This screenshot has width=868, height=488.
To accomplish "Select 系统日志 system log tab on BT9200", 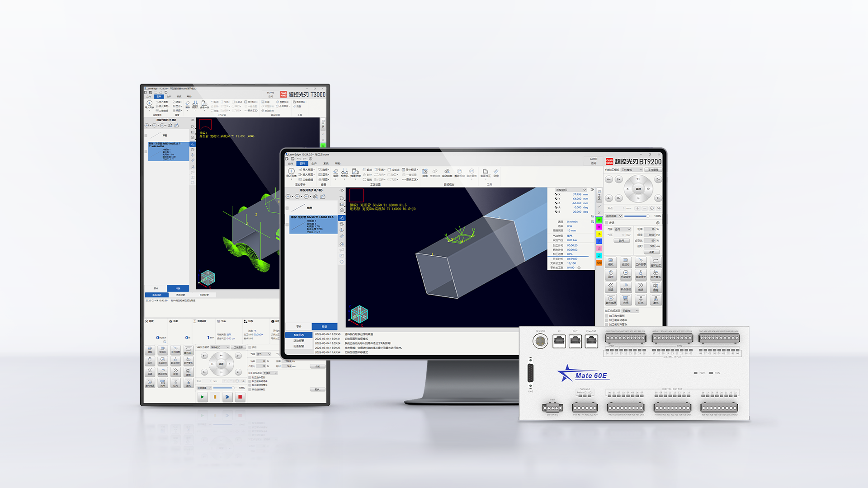I will [x=298, y=335].
